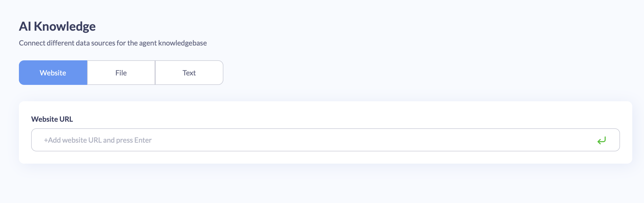644x203 pixels.
Task: Focus the Website URL input field
Action: click(325, 140)
